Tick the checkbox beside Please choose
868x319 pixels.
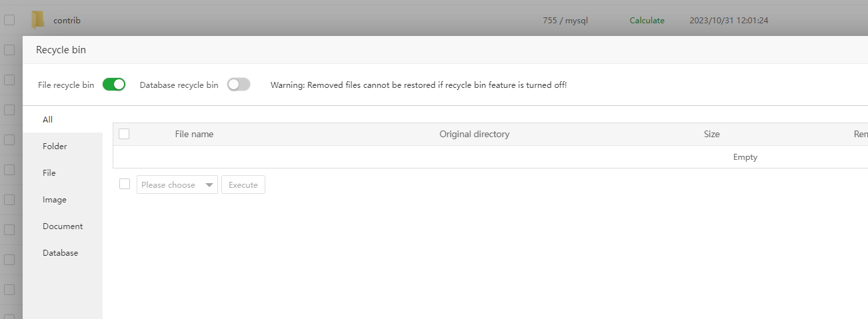click(x=125, y=184)
